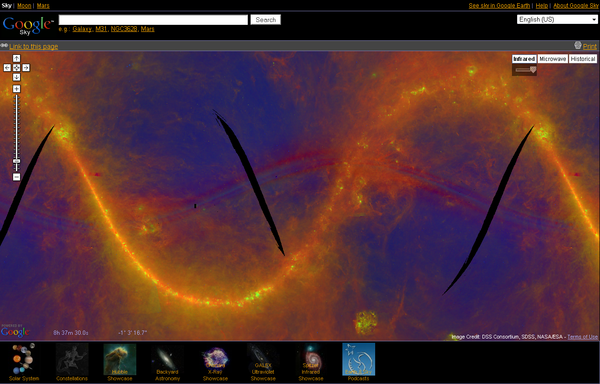Zoom out with the minus button
Screen dimensions: 600x384
(x=16, y=177)
